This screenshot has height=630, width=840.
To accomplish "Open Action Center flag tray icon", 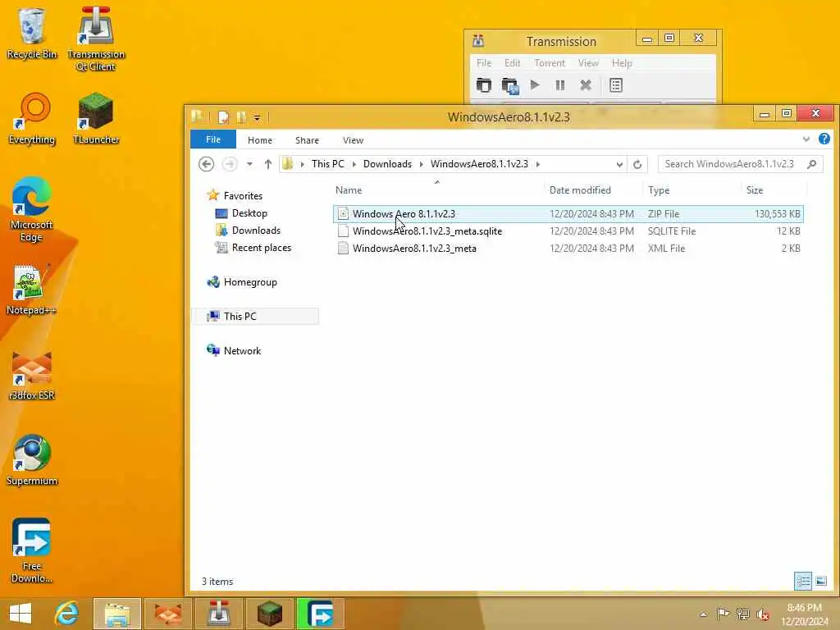I will coord(723,614).
